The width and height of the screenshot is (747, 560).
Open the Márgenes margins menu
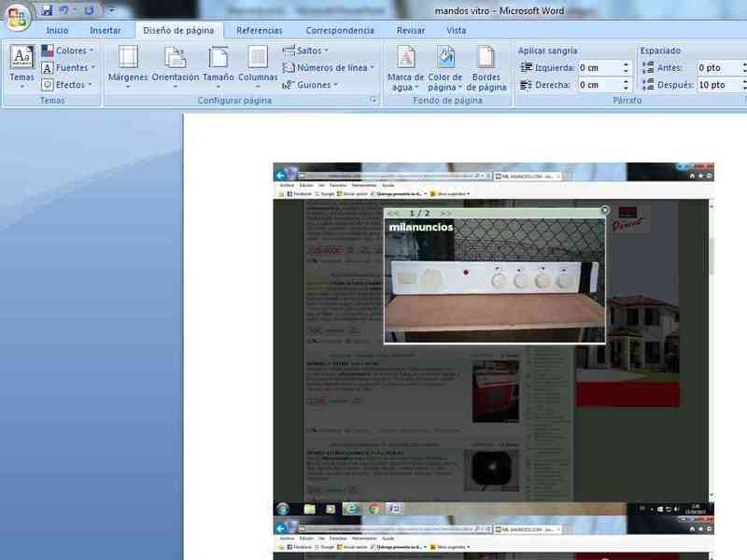[x=128, y=65]
